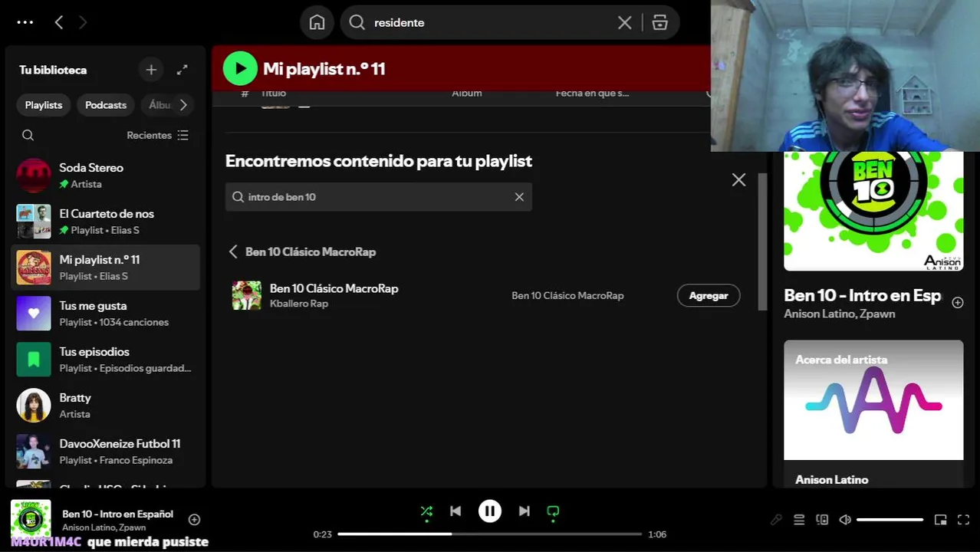Image resolution: width=980 pixels, height=552 pixels.
Task: Select the Podcasts filter chip
Action: 106,105
